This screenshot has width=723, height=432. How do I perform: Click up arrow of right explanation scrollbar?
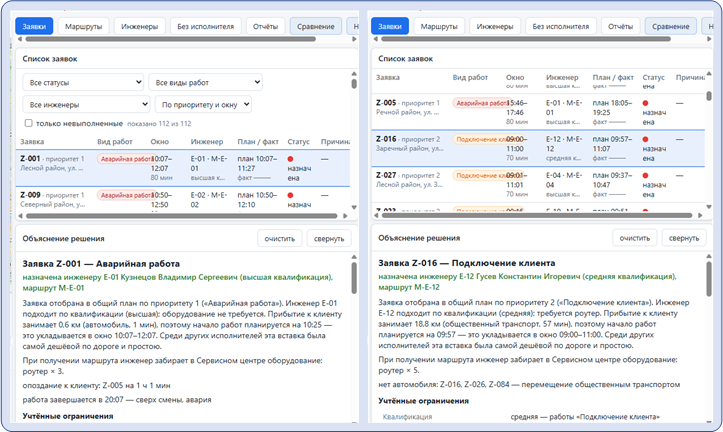click(709, 256)
